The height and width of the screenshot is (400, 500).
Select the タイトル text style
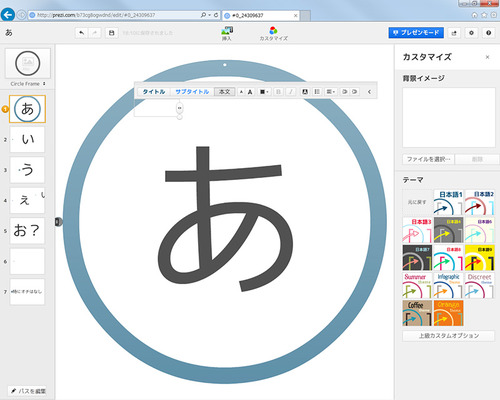coord(154,92)
